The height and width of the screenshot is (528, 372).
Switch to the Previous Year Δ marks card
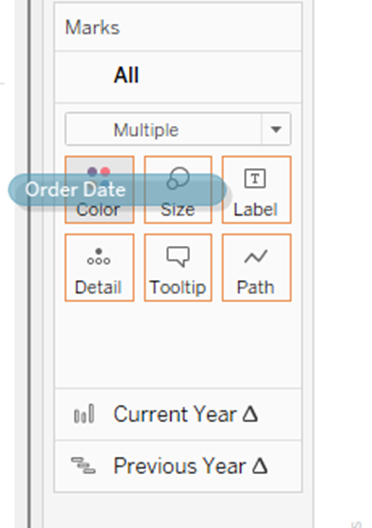[178, 466]
